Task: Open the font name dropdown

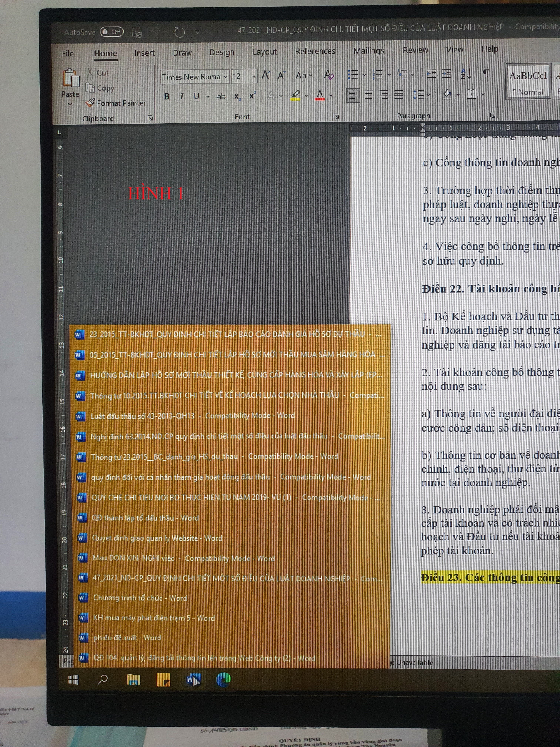Action: [x=225, y=77]
